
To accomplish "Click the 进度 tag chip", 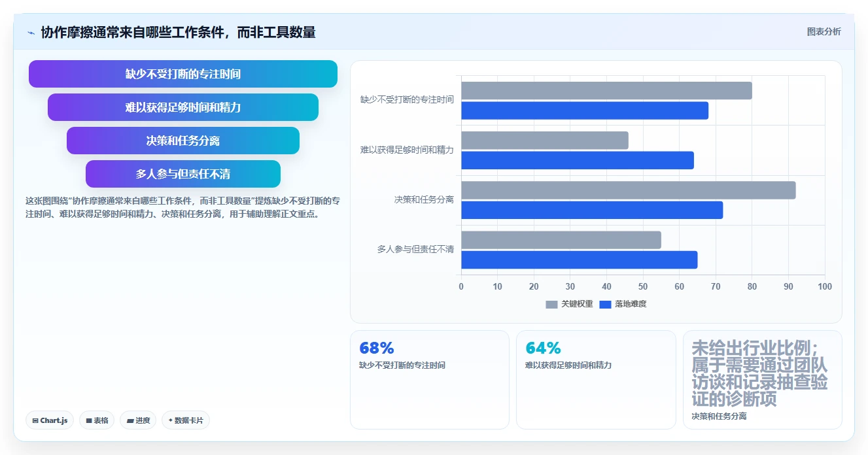I will (x=138, y=420).
